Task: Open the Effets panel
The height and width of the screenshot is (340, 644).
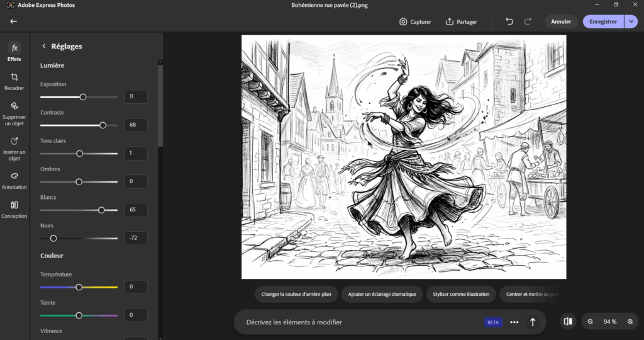Action: [x=14, y=52]
